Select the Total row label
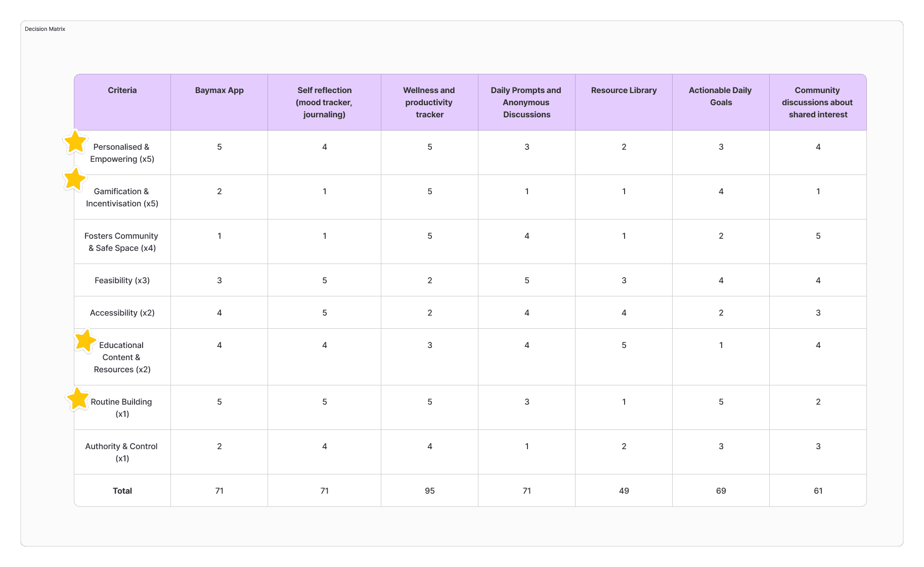This screenshot has width=924, height=567. (122, 491)
